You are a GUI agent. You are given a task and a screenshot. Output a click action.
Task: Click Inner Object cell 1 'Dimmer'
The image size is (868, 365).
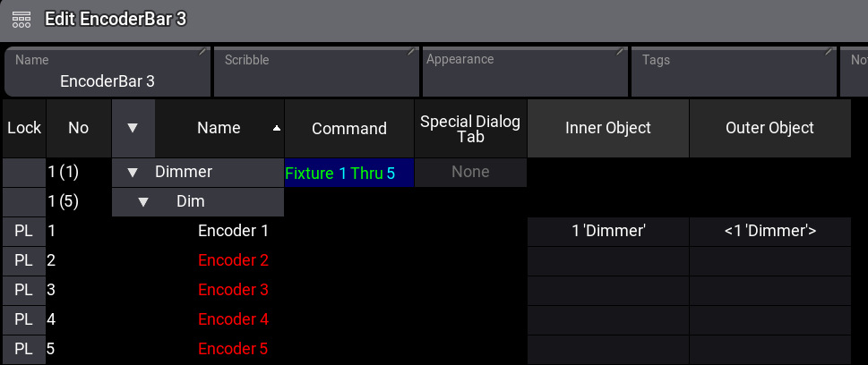tap(608, 231)
